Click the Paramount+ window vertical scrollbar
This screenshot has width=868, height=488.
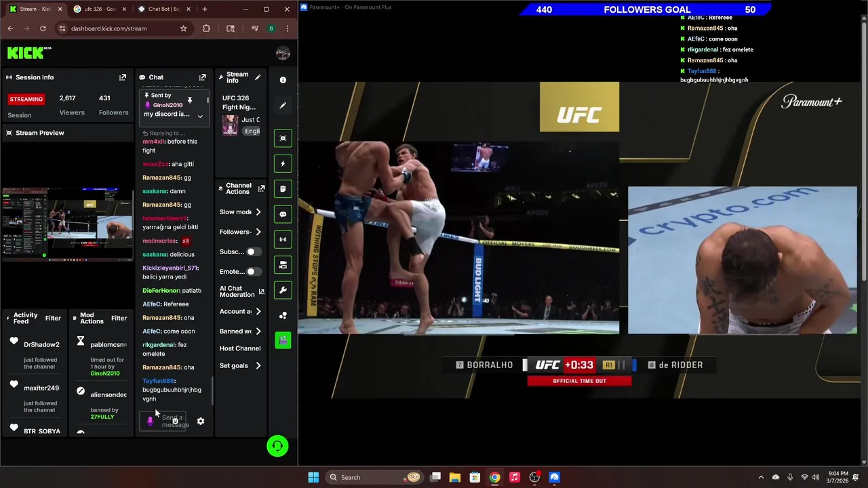point(864,152)
